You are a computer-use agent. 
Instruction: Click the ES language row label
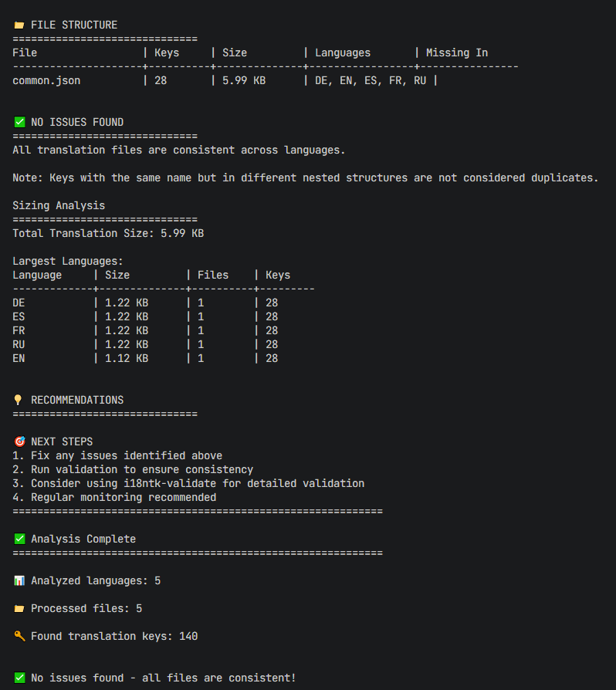click(x=19, y=316)
